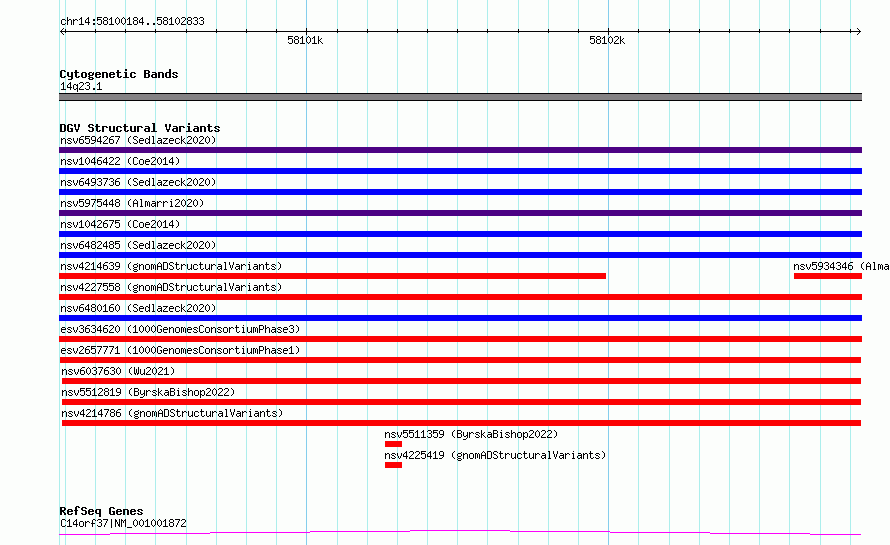
Task: Select esv2657771 1000GenomesConsortiumPhase1 label
Action: tap(180, 350)
